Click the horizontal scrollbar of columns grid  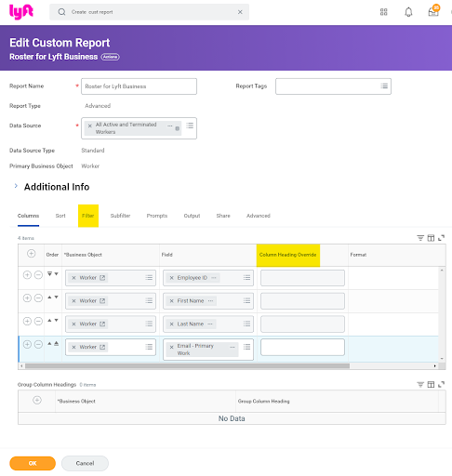pos(187,366)
